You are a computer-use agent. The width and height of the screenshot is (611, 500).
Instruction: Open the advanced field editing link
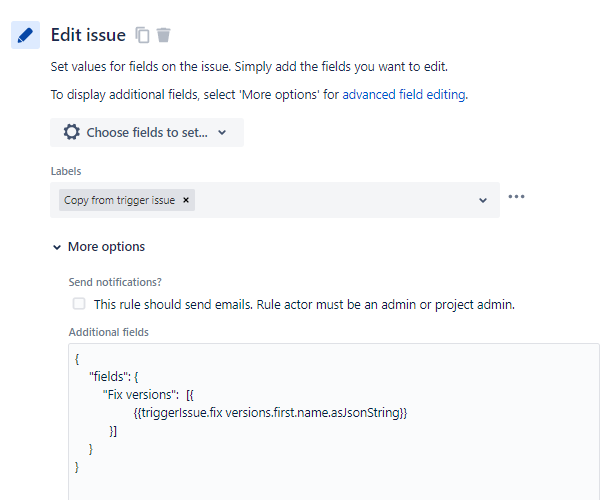(404, 95)
